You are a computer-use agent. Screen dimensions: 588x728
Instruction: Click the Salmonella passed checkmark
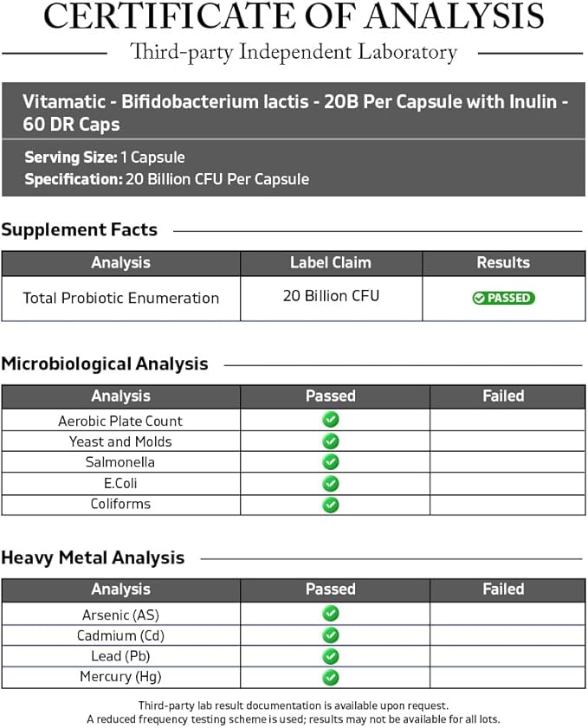[331, 462]
